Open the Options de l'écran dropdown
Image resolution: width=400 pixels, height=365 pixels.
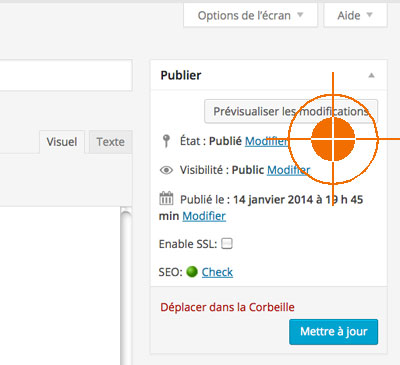click(x=250, y=15)
